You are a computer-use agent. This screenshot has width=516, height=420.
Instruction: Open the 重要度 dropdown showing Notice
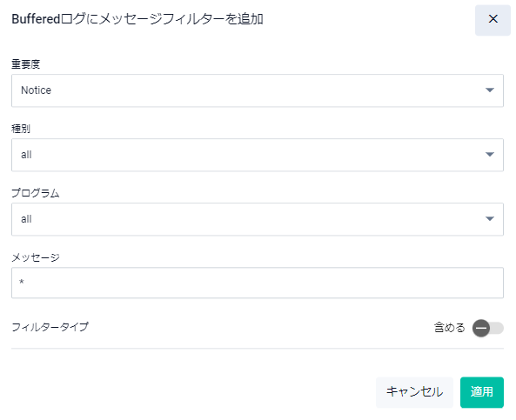tap(258, 90)
